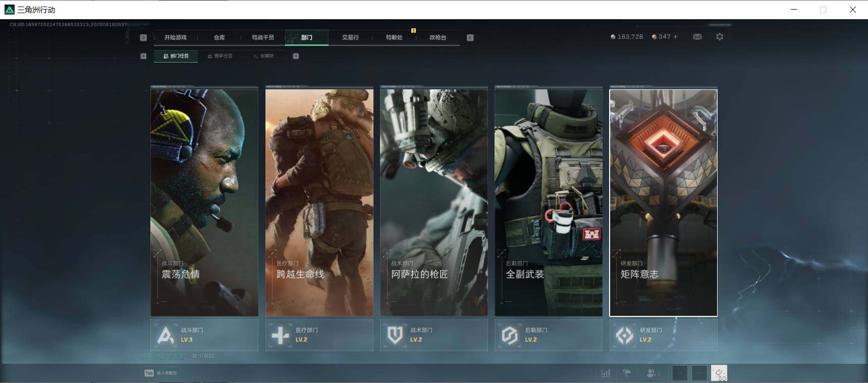Click the expand arrow on 阿萨拉的枪匠 card
The height and width of the screenshot is (383, 868).
click(x=387, y=253)
